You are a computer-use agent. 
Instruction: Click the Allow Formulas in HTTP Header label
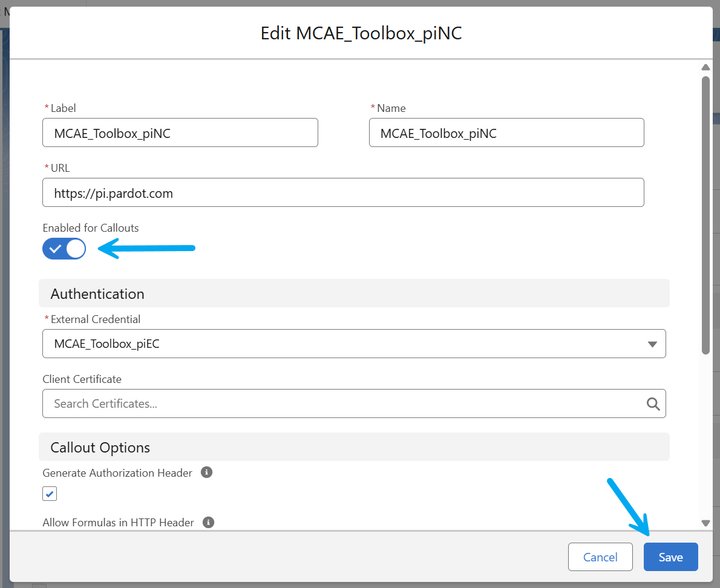coord(119,522)
